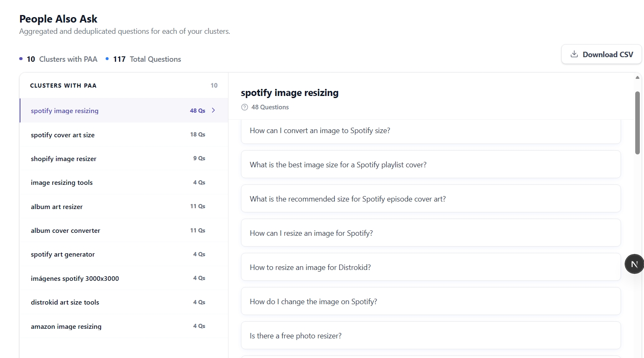
Task: Expand 'How can I convert an image to Spotify size?'
Action: click(x=431, y=131)
